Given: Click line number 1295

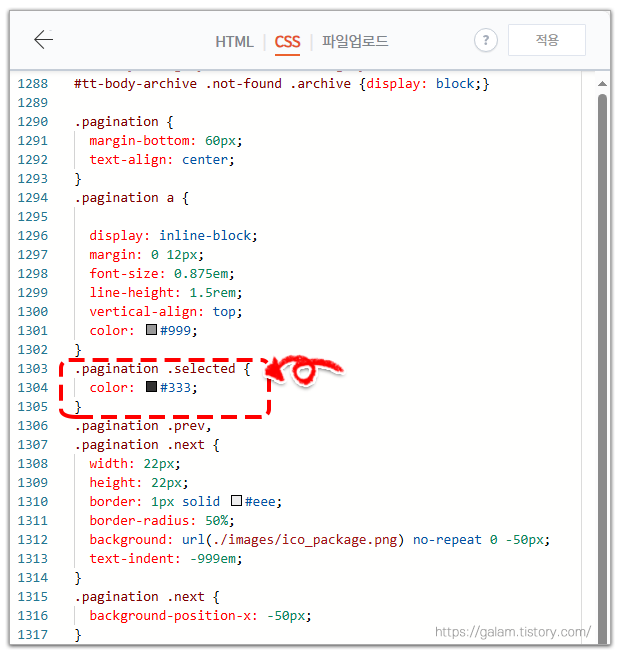Looking at the screenshot, I should [33, 216].
